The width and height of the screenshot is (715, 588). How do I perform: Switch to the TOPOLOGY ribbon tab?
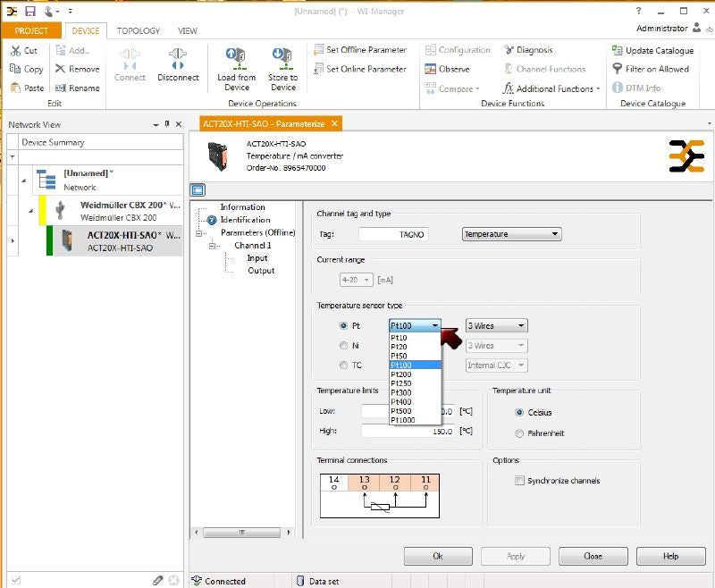coord(138,30)
